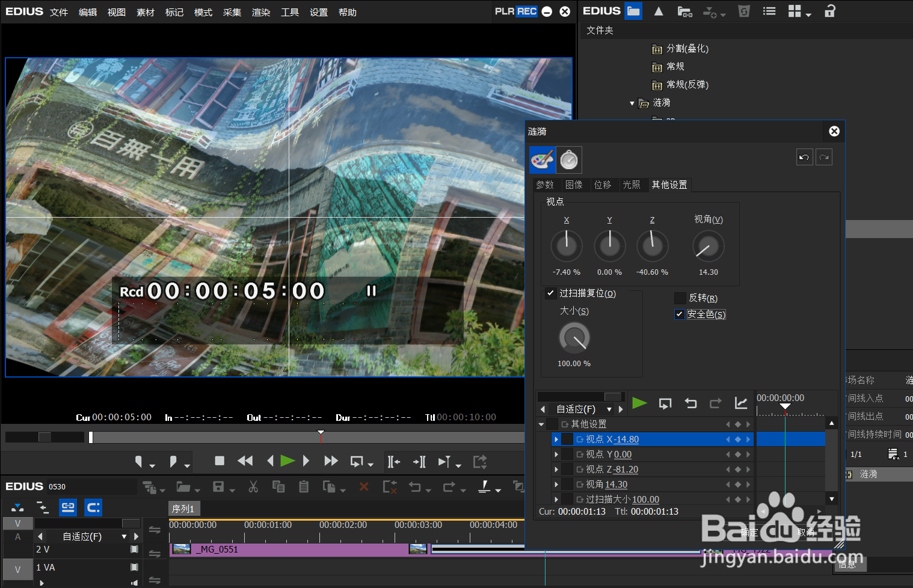This screenshot has height=588, width=913.
Task: Open the 自适应(F) dropdown in timeline panel
Action: [124, 536]
